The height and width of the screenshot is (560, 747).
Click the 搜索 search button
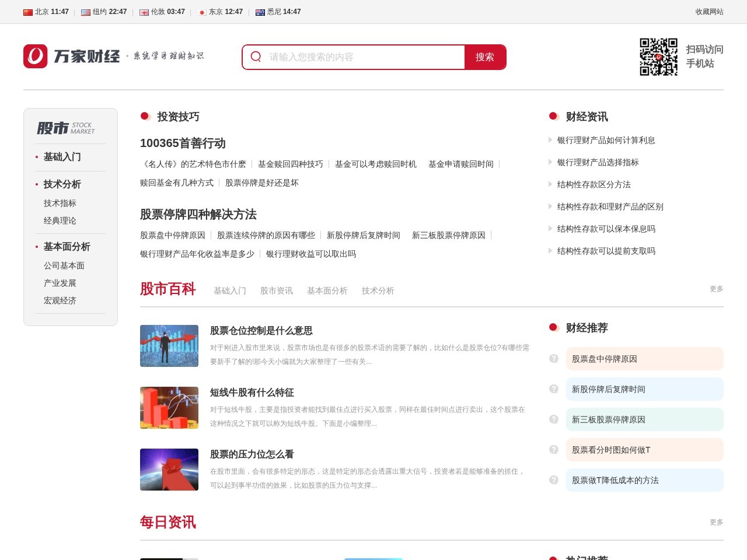coord(485,57)
